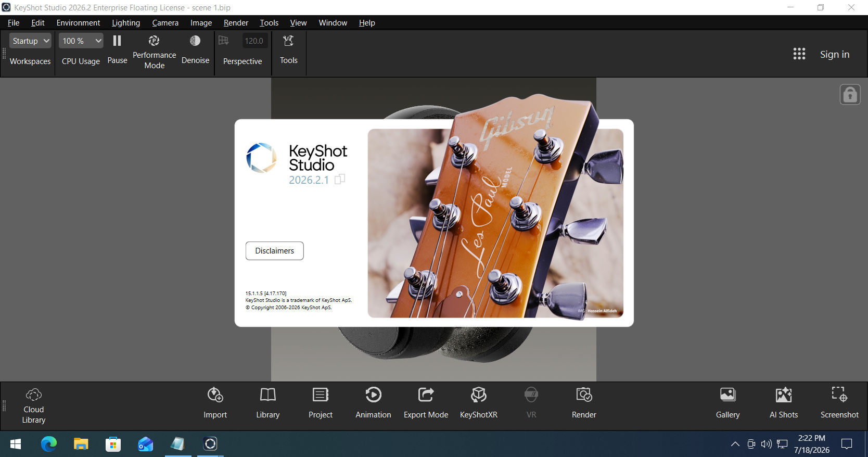The width and height of the screenshot is (868, 457).
Task: Open the Workspaces Startup dropdown
Action: [30, 41]
